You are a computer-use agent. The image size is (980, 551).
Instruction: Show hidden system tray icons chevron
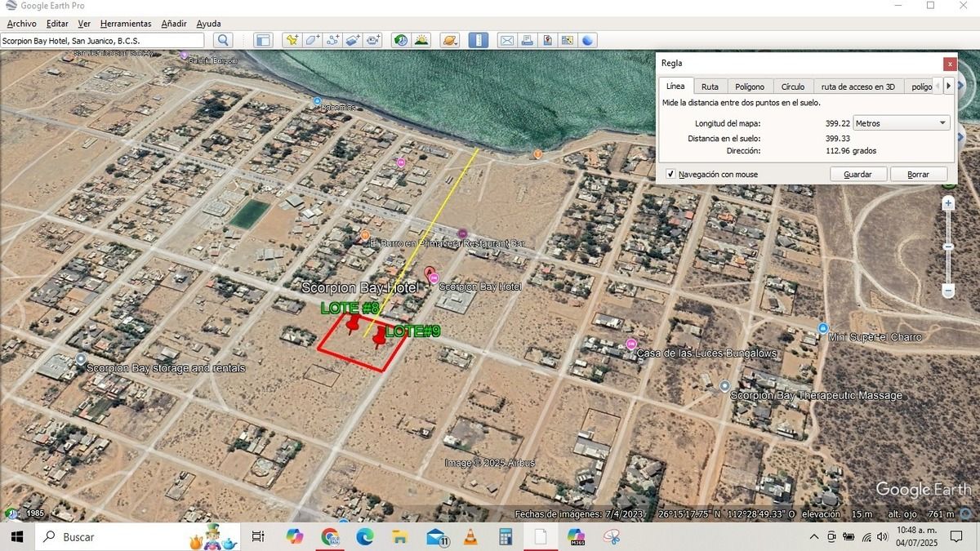(814, 536)
